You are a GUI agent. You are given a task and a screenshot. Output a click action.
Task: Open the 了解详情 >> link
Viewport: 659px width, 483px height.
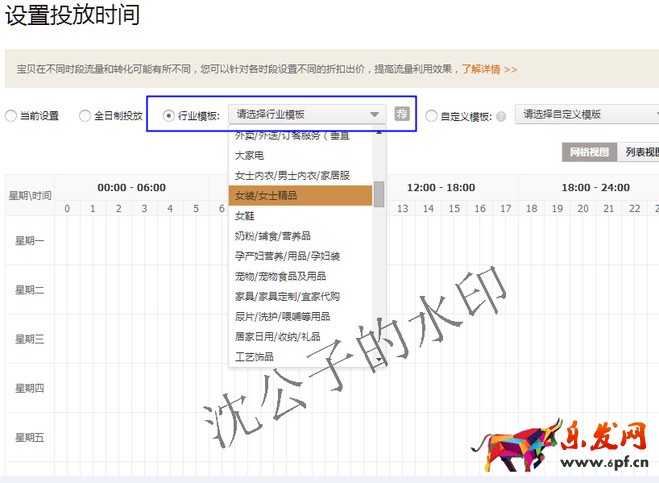[x=489, y=70]
